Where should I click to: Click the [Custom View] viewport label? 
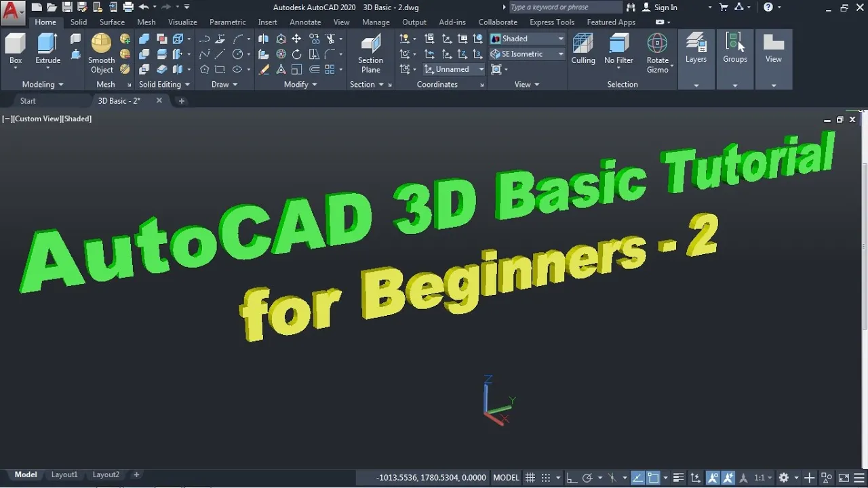[39, 119]
